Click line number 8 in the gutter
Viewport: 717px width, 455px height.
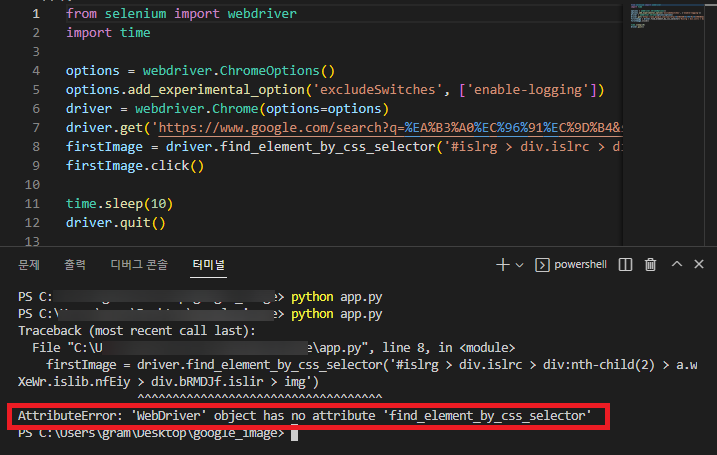pos(36,147)
